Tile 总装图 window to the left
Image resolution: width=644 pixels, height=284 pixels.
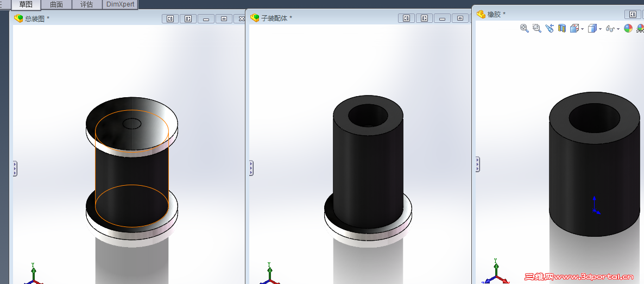point(170,18)
